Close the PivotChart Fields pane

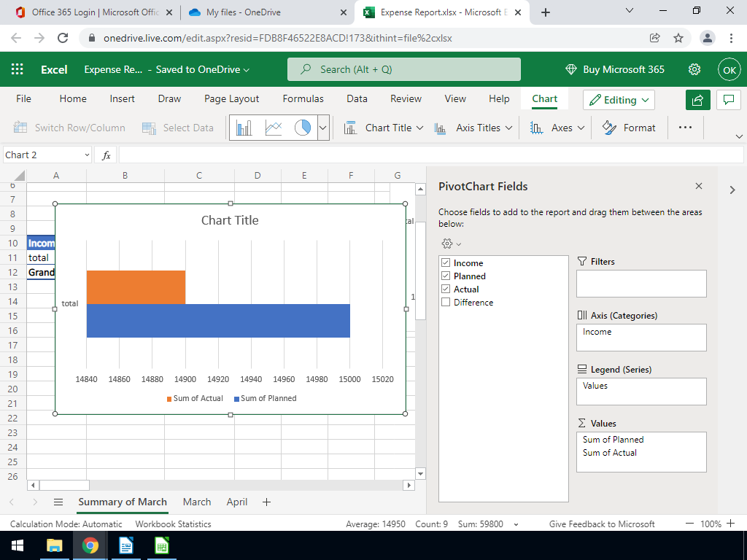[x=699, y=186]
